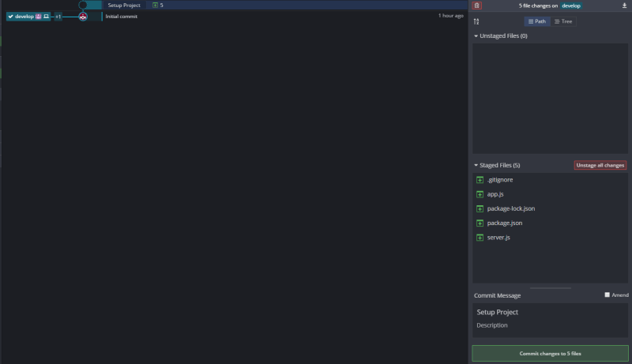This screenshot has height=364, width=632.
Task: Click the commit Description field
Action: (x=550, y=325)
